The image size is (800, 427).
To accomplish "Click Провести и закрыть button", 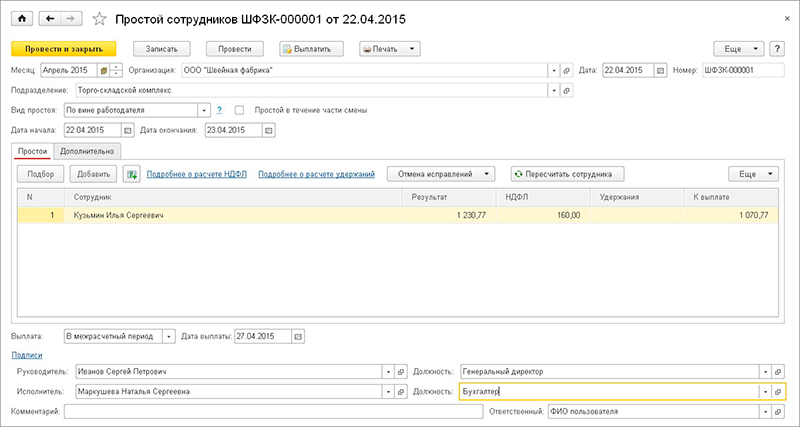I will (64, 49).
